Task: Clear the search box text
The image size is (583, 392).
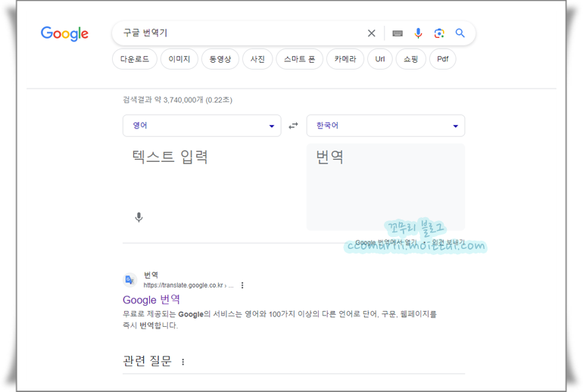Action: [x=371, y=33]
